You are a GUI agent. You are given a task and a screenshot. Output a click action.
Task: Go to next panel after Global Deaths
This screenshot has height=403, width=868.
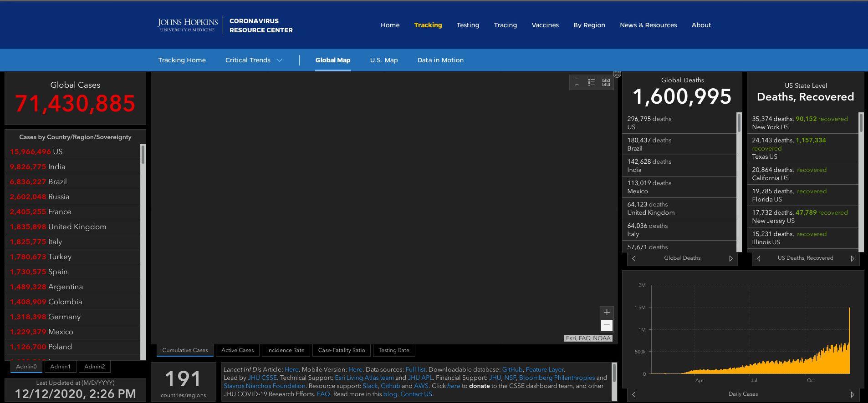[731, 258]
